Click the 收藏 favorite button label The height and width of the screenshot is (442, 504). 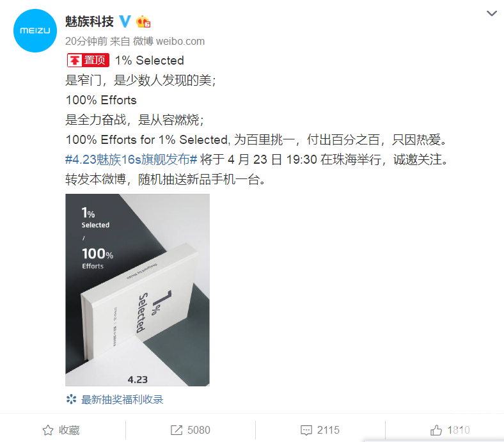pyautogui.click(x=69, y=430)
